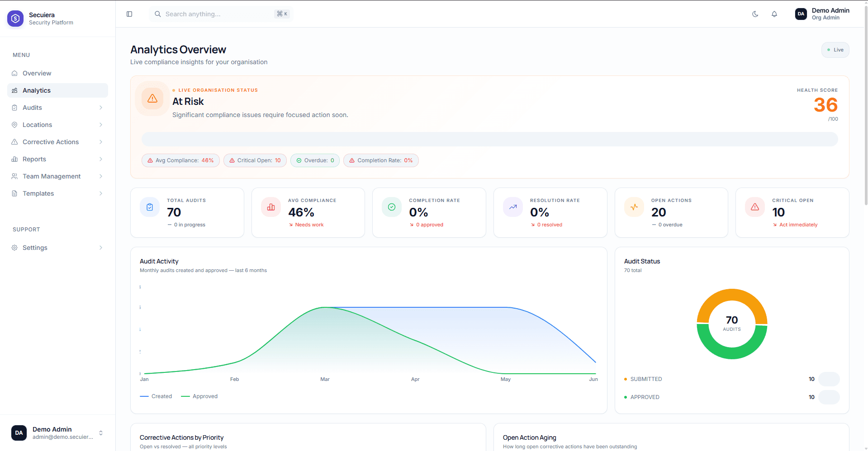Expand the Corrective Actions submenu chevron
The height and width of the screenshot is (451, 868).
tap(101, 142)
